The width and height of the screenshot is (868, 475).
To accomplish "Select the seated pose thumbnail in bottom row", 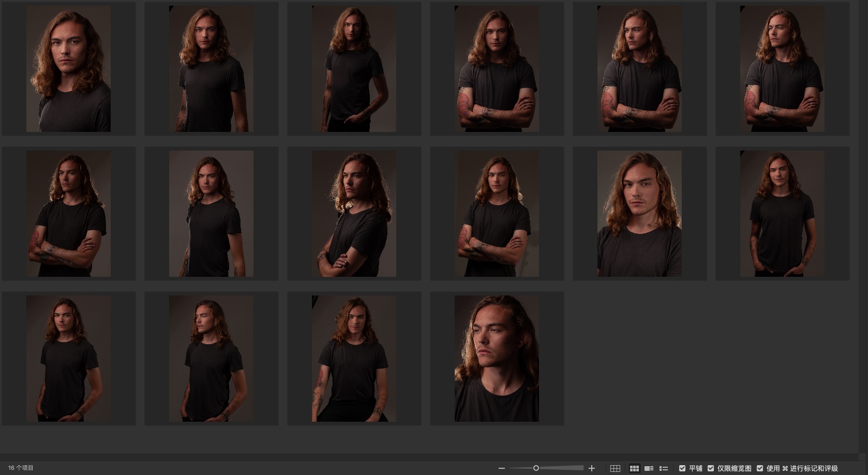I will tap(354, 359).
